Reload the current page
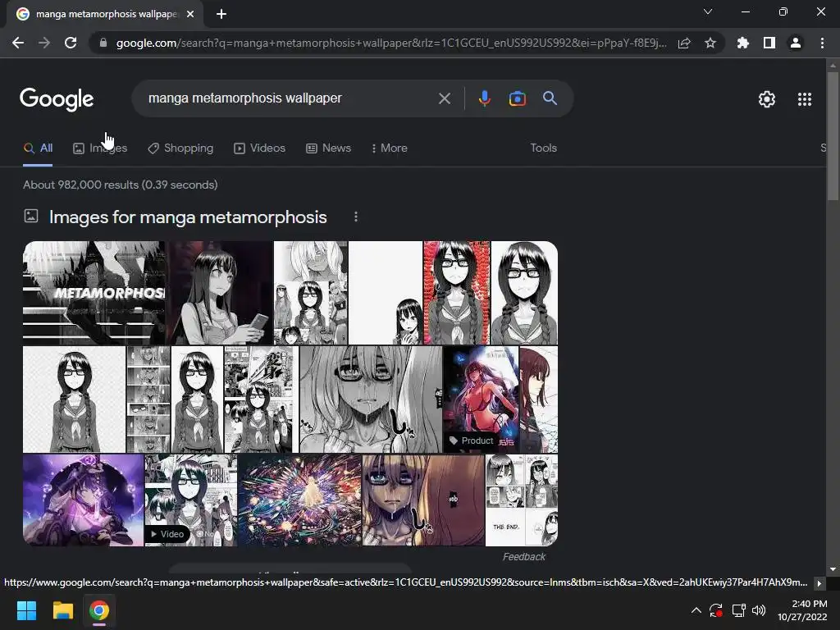The height and width of the screenshot is (630, 840). (x=71, y=43)
